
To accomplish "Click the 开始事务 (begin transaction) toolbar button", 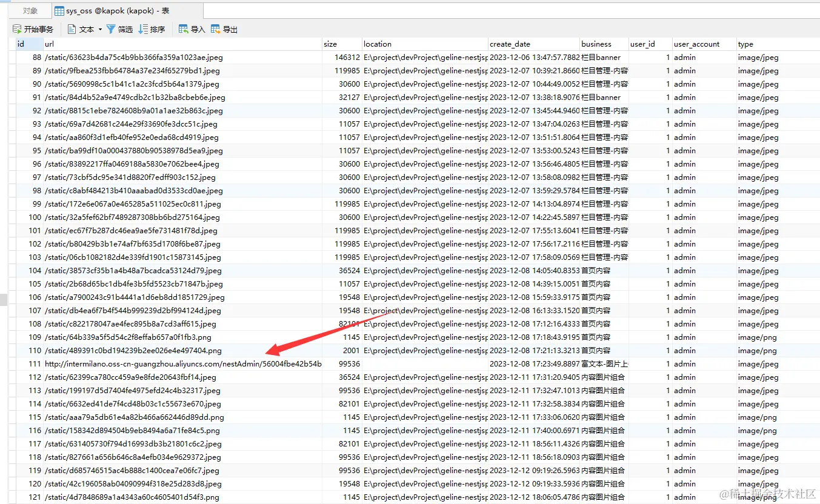I will [33, 29].
